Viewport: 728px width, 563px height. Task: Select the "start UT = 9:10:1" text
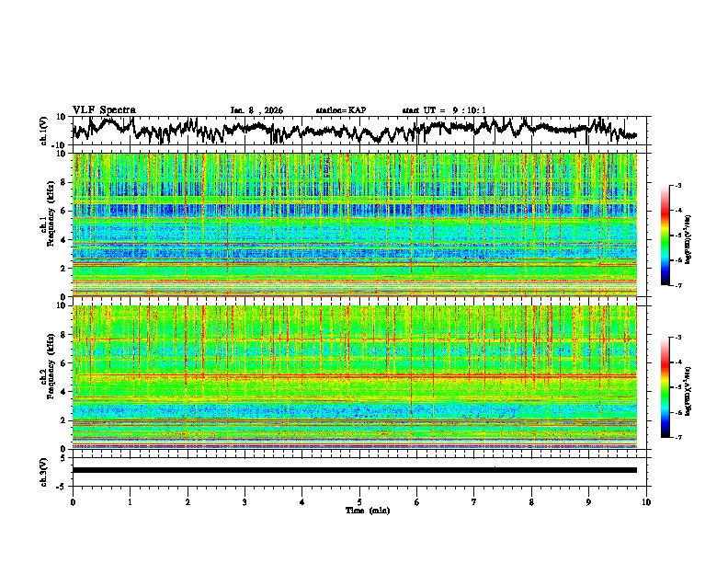pos(444,110)
